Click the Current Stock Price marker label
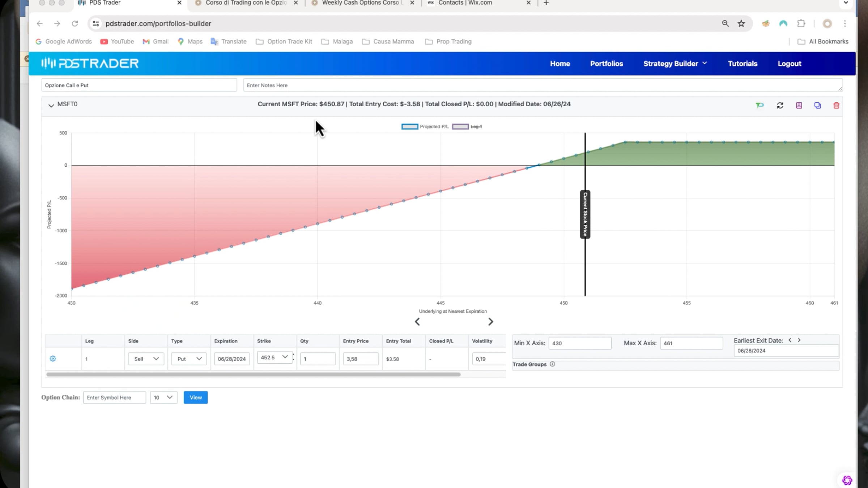Viewport: 868px width, 488px height. click(x=585, y=214)
